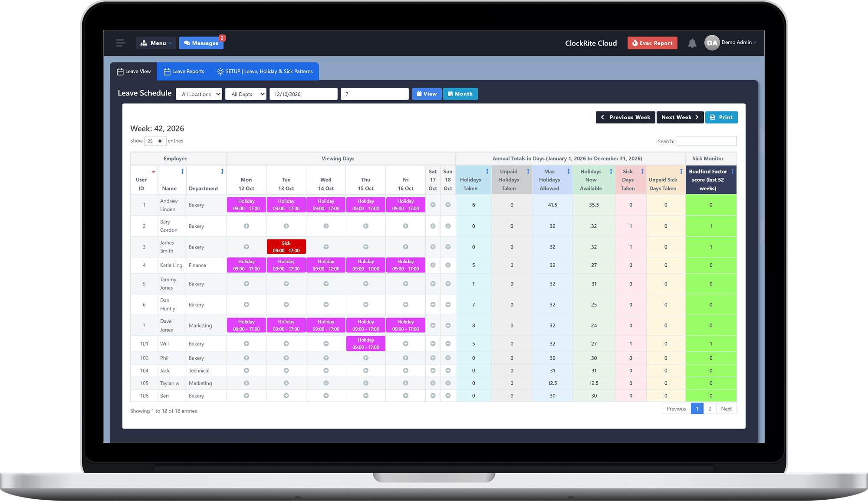Add Saturday leave for Andrew Linden

point(433,205)
